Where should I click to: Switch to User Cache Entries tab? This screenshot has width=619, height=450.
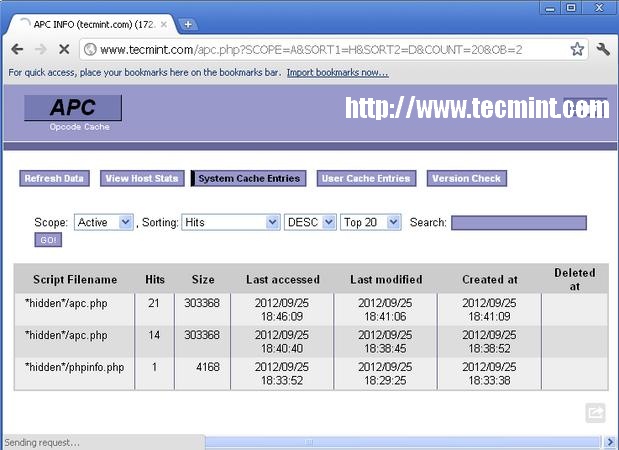(x=366, y=179)
